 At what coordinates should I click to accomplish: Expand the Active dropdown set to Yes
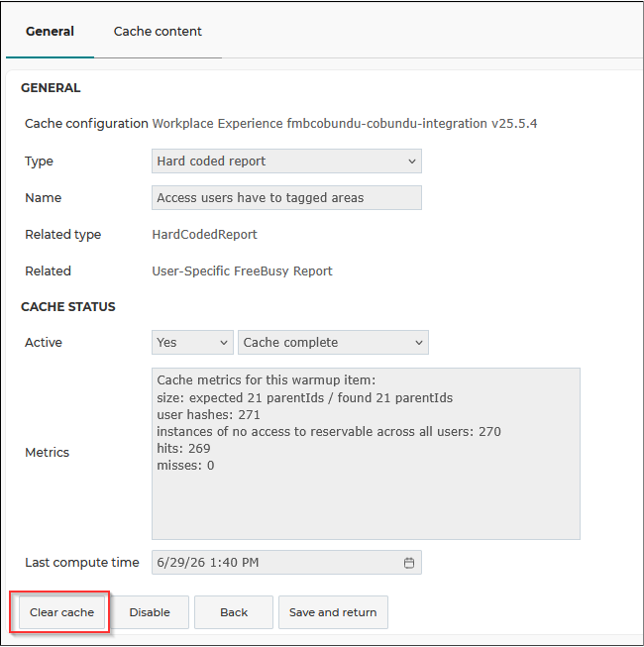tap(192, 342)
